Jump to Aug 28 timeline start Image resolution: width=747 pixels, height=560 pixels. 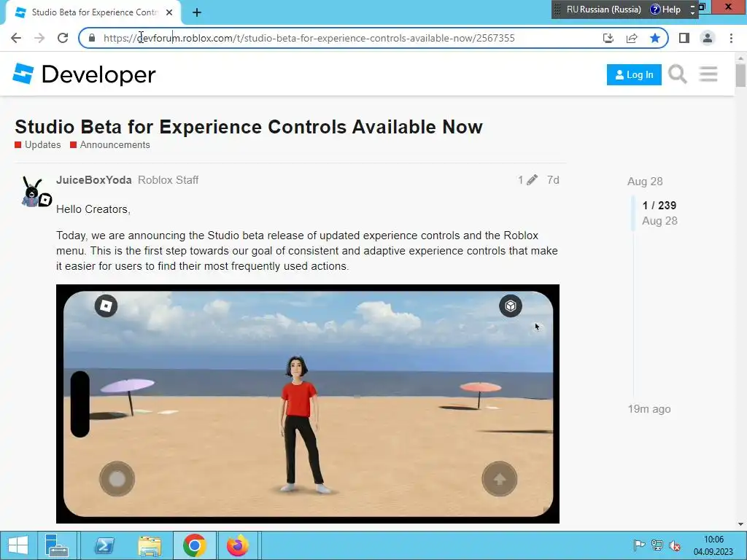click(645, 182)
